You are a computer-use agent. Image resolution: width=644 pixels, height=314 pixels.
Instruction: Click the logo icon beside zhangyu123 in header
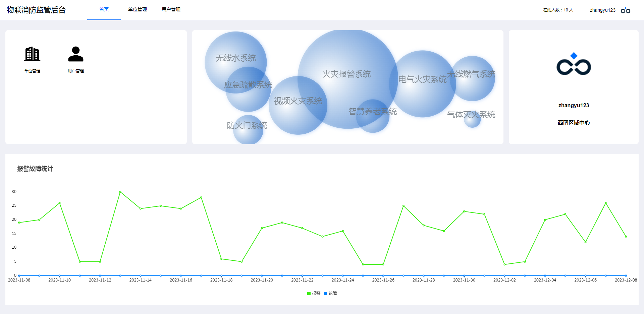[x=626, y=10]
